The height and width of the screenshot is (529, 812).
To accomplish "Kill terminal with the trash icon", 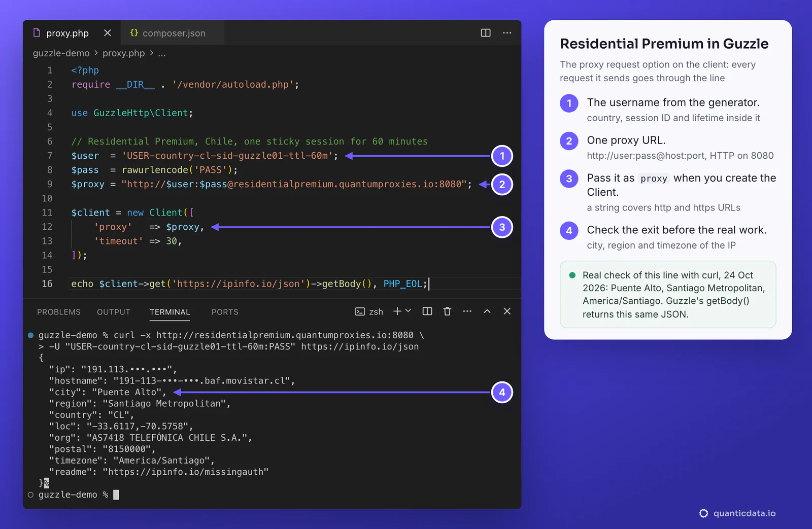I will coord(447,311).
